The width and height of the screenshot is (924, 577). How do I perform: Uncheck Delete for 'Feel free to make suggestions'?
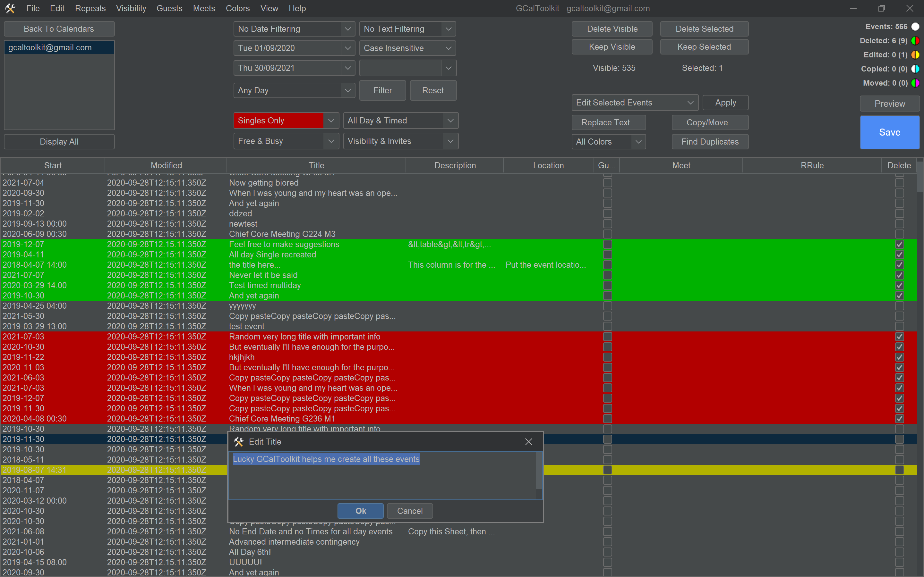click(x=899, y=244)
